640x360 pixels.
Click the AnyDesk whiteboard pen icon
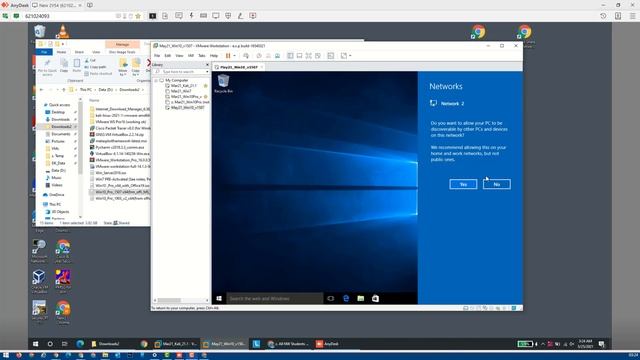pyautogui.click(x=240, y=16)
